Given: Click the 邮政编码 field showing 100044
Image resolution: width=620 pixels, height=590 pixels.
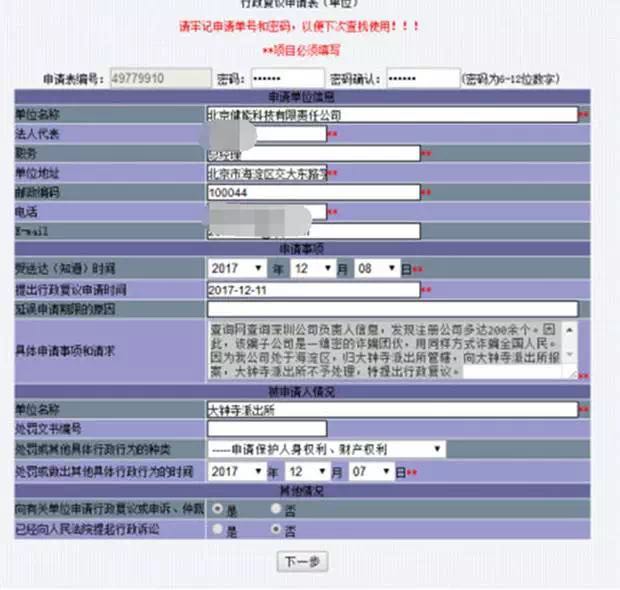Looking at the screenshot, I should coord(312,192).
